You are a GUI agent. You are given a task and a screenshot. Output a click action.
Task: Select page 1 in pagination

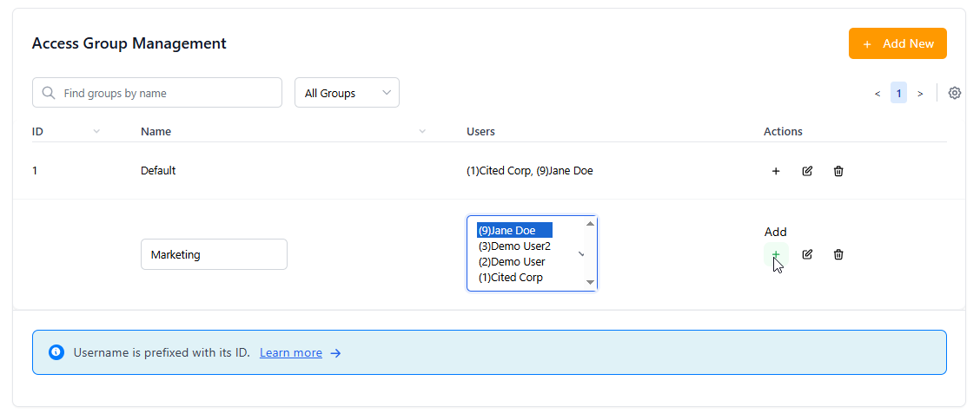point(898,93)
